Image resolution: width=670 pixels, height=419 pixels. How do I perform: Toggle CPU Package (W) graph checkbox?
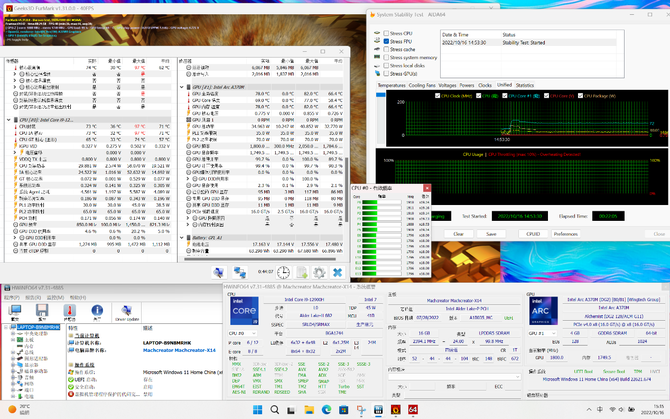[x=580, y=96]
